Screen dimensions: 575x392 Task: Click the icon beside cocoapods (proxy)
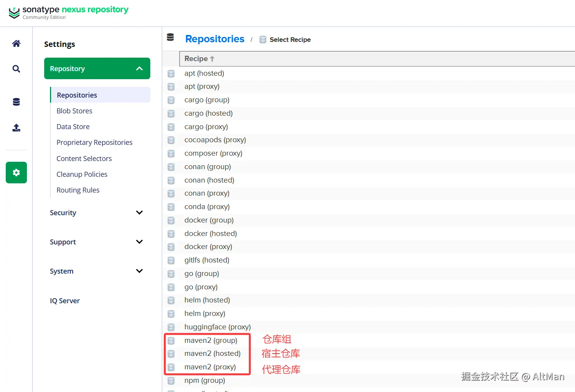click(171, 140)
